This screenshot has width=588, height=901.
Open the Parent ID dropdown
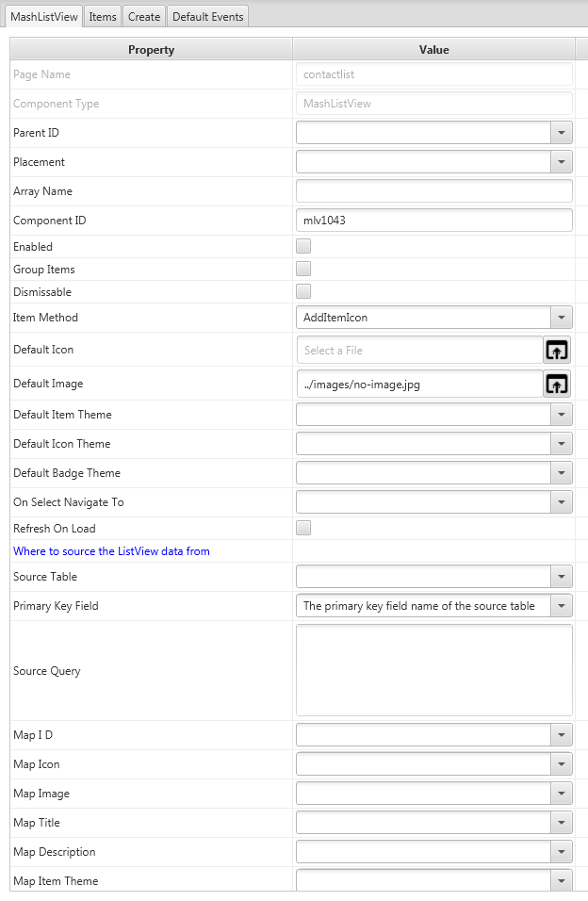click(562, 133)
